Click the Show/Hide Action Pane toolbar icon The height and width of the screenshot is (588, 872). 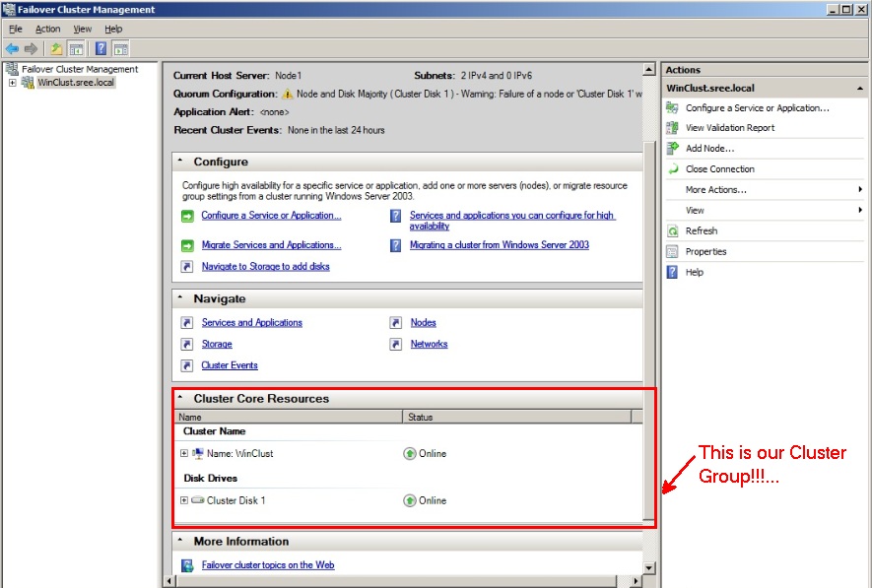click(x=120, y=48)
